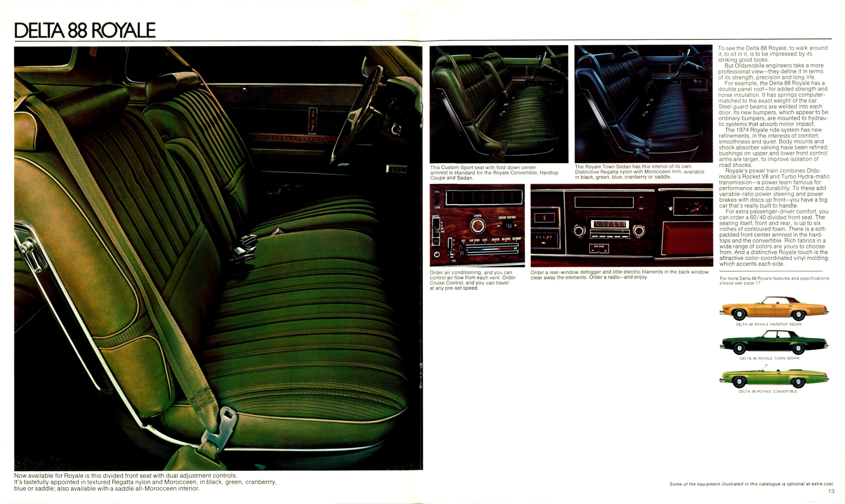Click the caption starting "Order a rear-window defogger"
The image size is (845, 504).
pos(619,275)
